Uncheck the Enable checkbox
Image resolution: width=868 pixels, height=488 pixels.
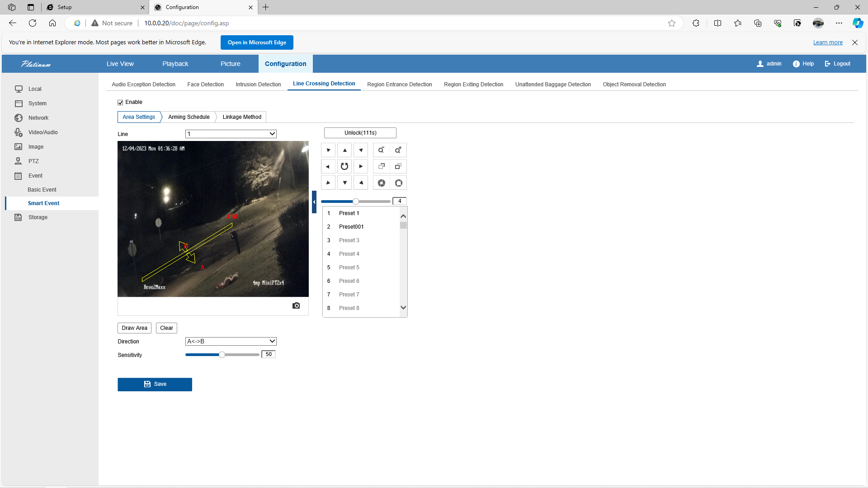[x=120, y=103]
